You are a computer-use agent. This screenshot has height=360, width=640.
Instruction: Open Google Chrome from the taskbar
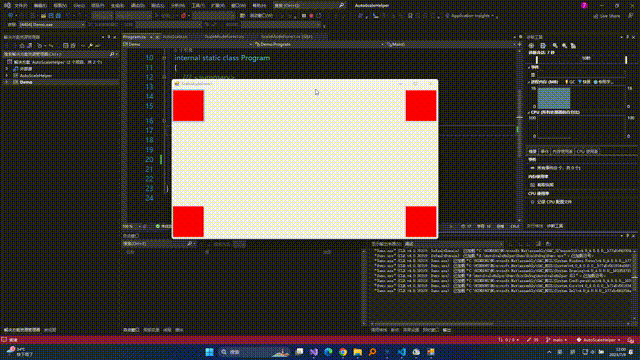point(343,352)
